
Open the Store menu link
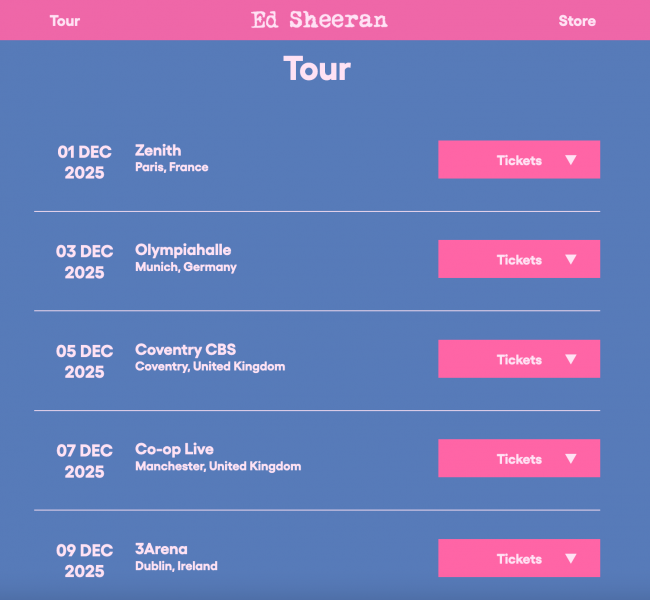click(x=577, y=21)
